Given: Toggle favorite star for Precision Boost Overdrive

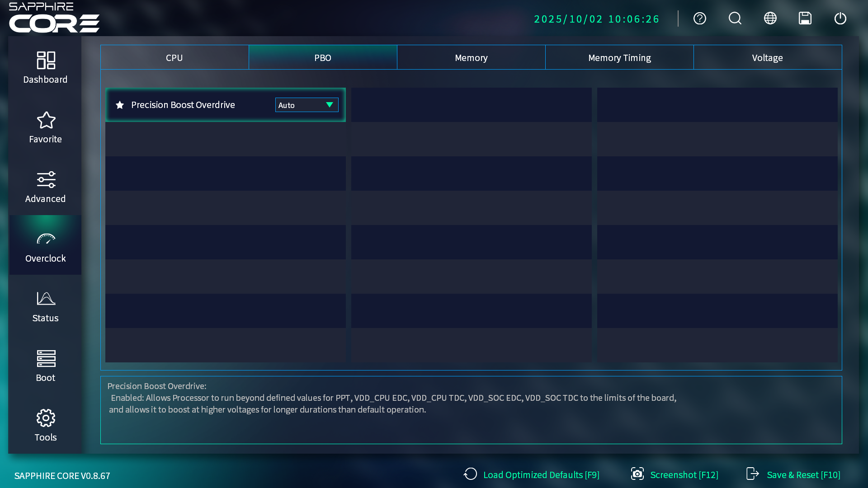Looking at the screenshot, I should tap(120, 105).
